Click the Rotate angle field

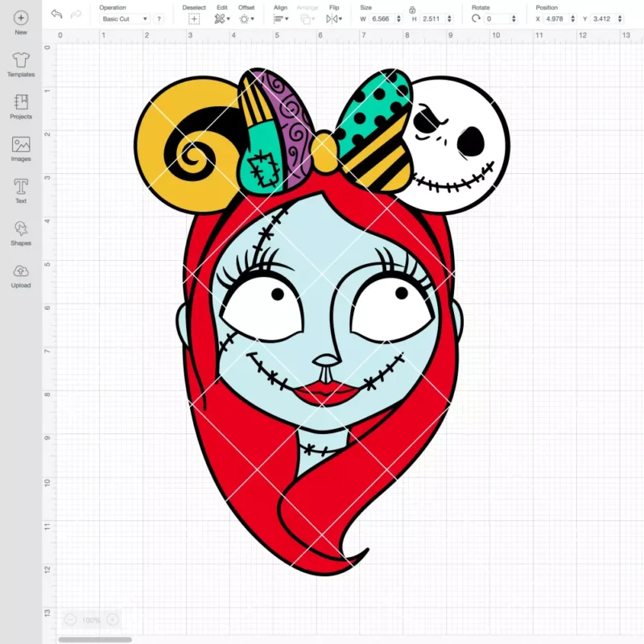tap(497, 19)
